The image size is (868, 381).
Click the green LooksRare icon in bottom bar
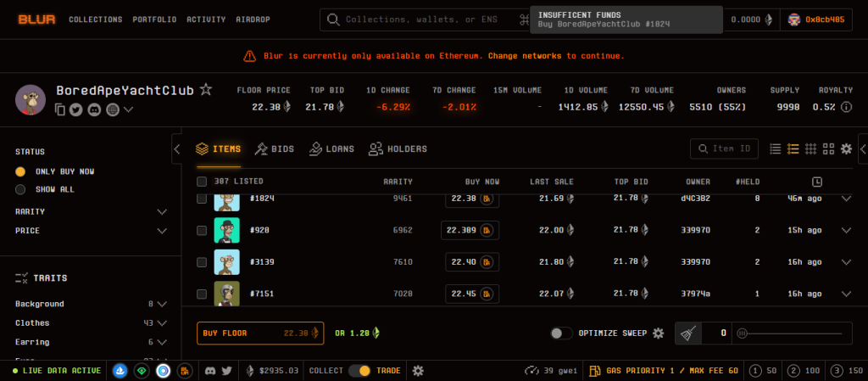click(142, 371)
